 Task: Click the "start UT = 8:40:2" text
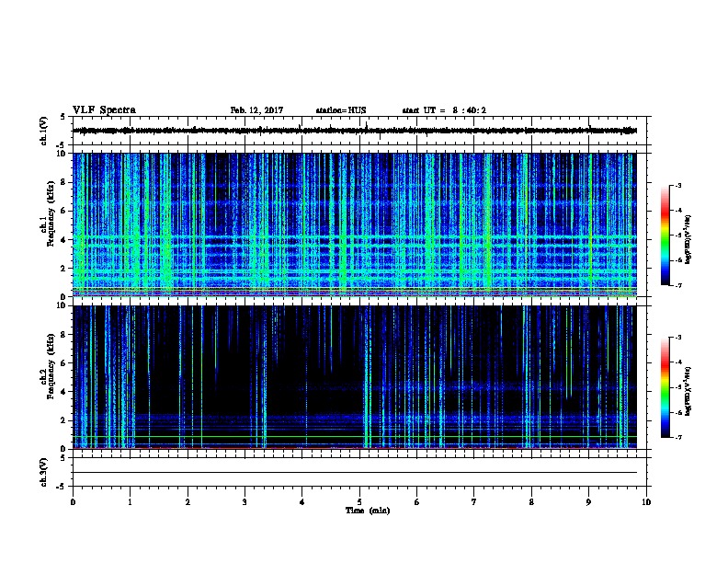444,110
